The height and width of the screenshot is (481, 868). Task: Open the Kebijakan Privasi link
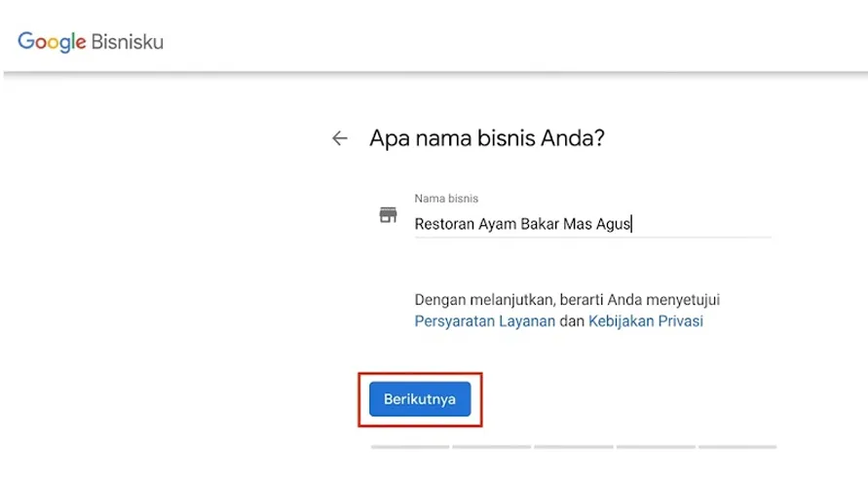tap(646, 321)
